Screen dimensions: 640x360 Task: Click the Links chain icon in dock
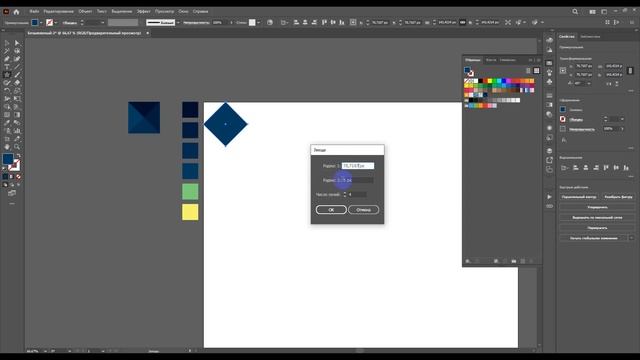pos(549,206)
